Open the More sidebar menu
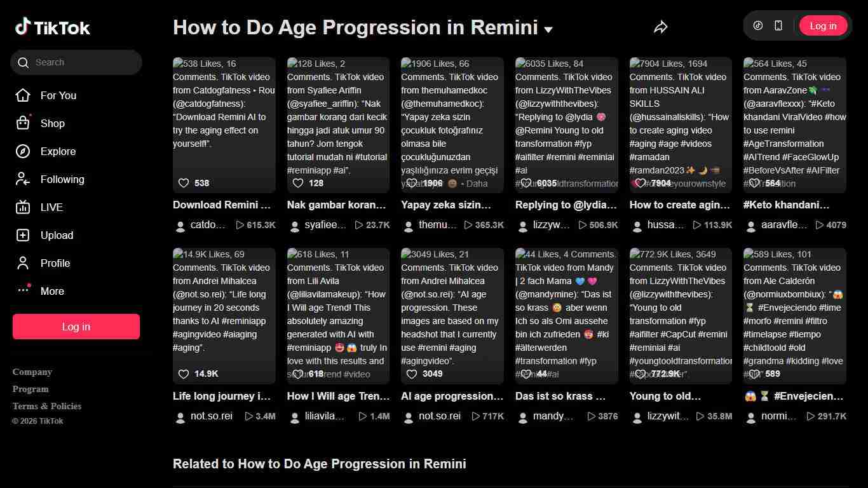Viewport: 868px width, 488px height. (52, 291)
